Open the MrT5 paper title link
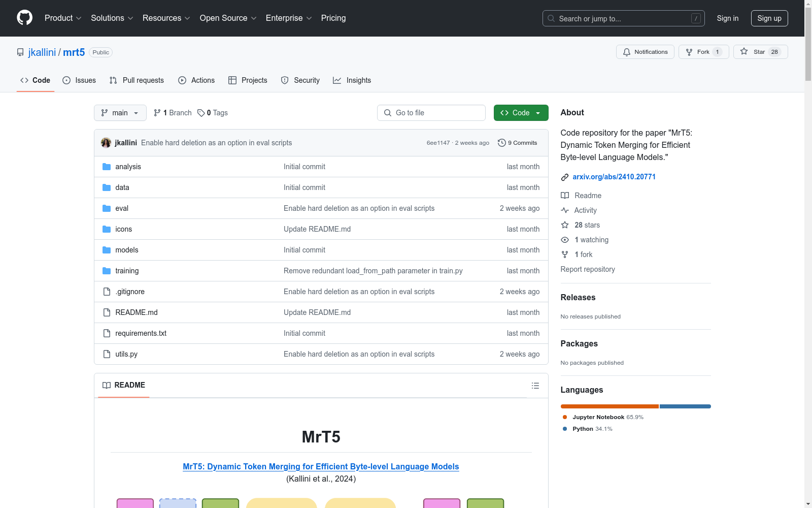The height and width of the screenshot is (508, 812). point(321,466)
